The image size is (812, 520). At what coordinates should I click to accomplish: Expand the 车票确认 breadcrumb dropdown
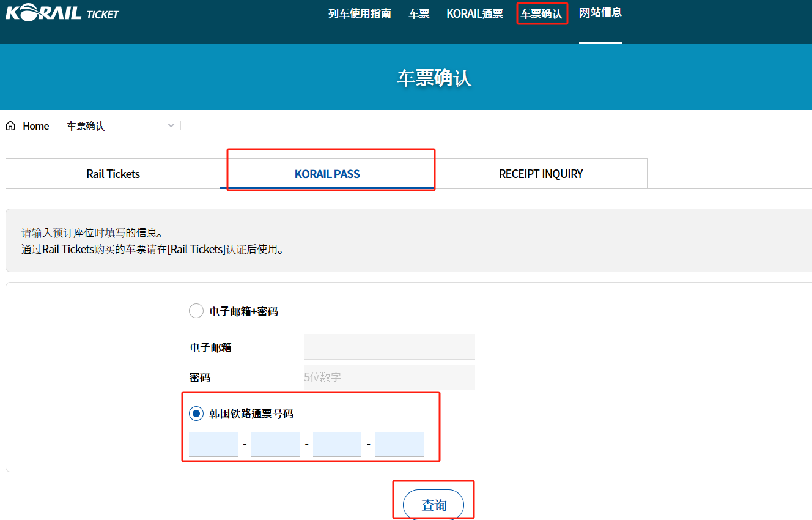click(x=171, y=126)
